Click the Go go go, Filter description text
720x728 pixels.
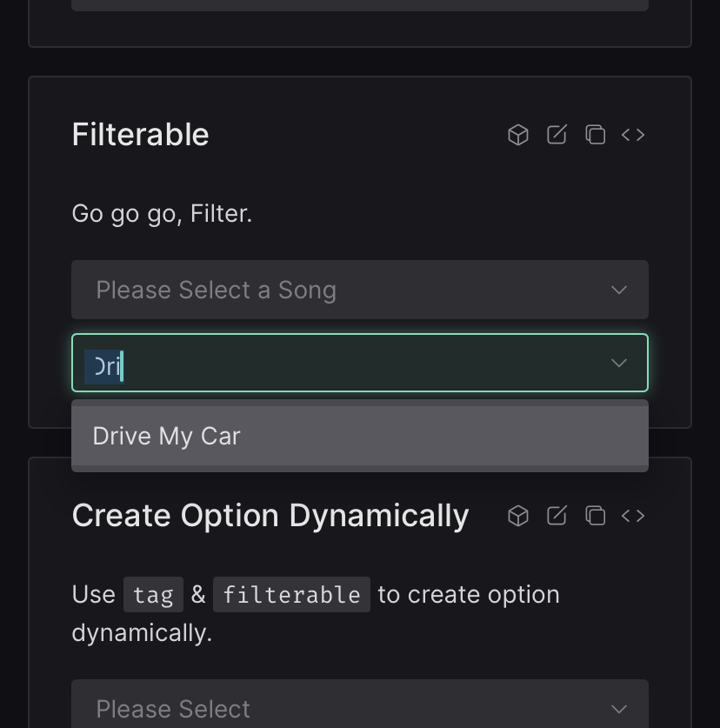[162, 213]
